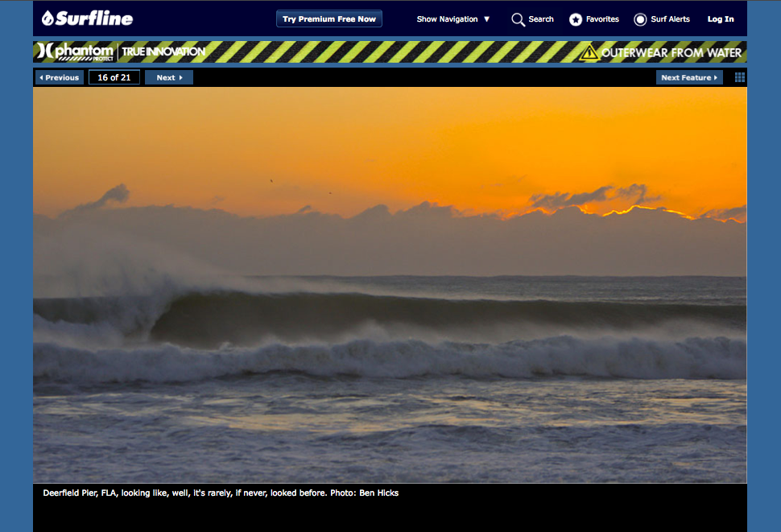Viewport: 781px width, 532px height.
Task: Click the 'True Innovation' banner text
Action: click(x=163, y=52)
